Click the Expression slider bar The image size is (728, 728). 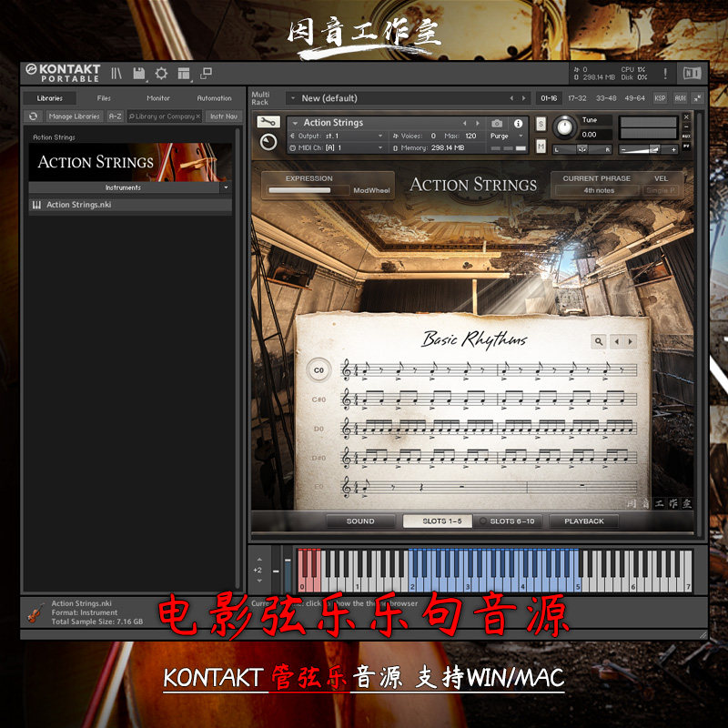tap(308, 190)
